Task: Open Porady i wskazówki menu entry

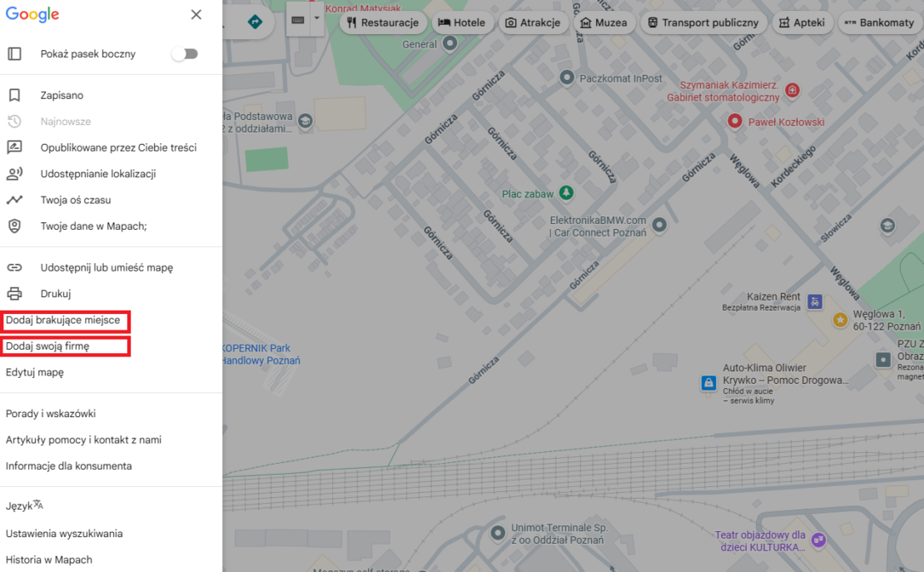Action: [45, 413]
